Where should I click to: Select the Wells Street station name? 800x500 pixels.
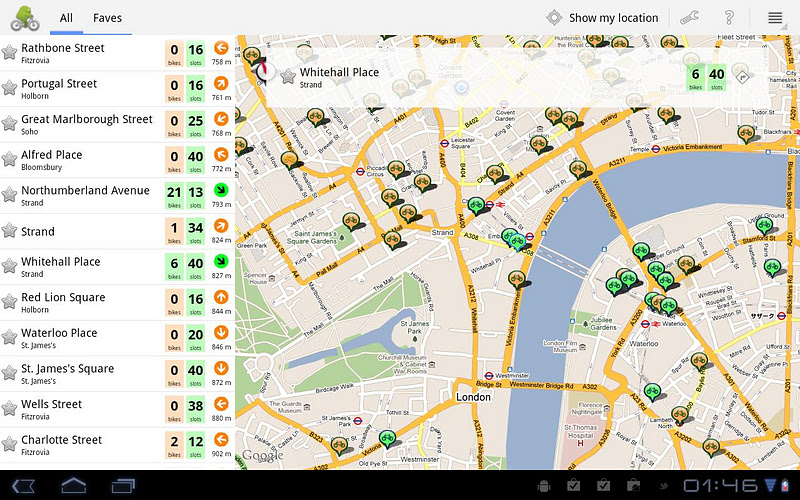click(x=52, y=404)
